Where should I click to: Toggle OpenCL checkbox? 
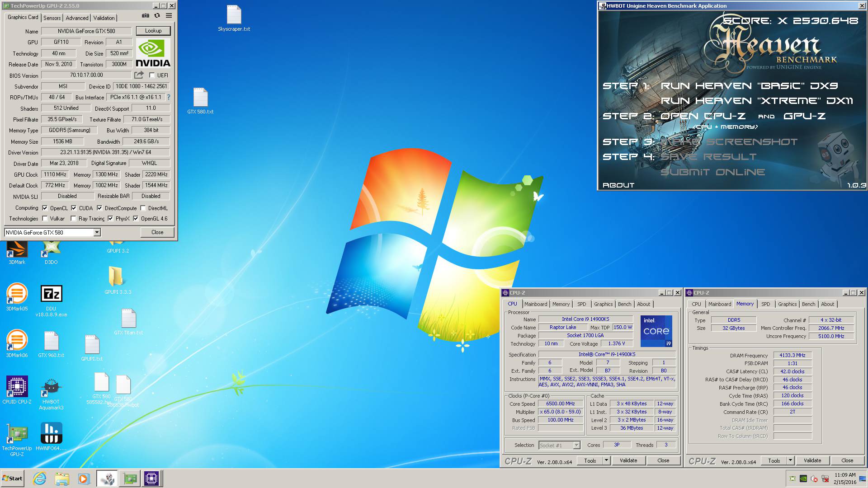coord(45,208)
